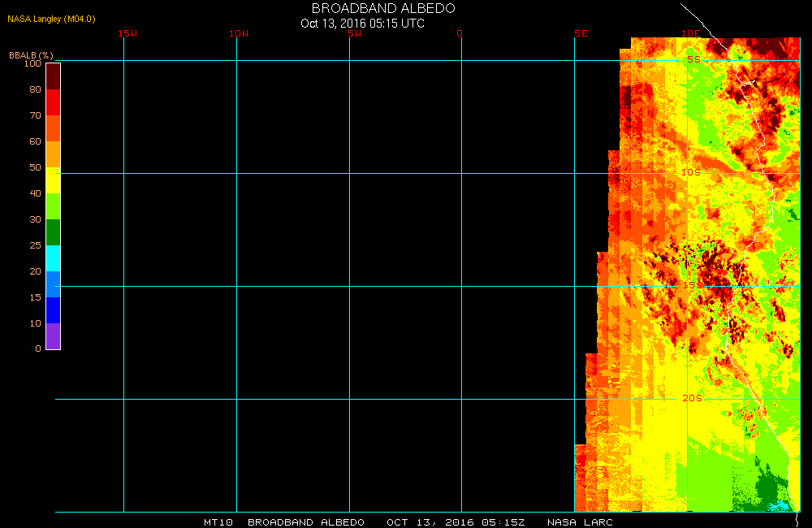The width and height of the screenshot is (812, 528).
Task: Pick the yellow 40-50% legend swatch
Action: [53, 180]
